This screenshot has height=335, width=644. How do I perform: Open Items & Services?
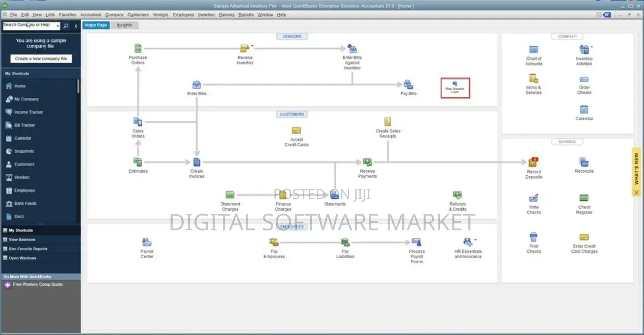tap(533, 78)
